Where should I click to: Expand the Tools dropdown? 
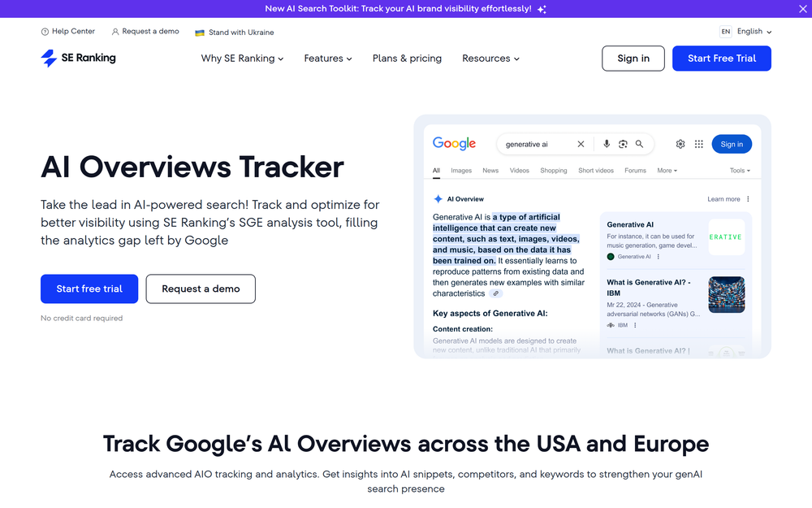(740, 171)
